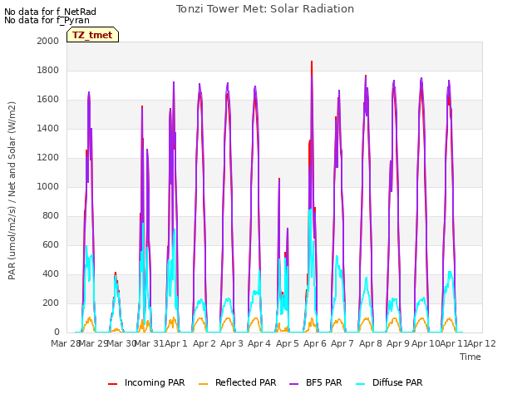532x399 pixels.
Task: Click the 0 y-axis tick label
Action: (x=57, y=332)
